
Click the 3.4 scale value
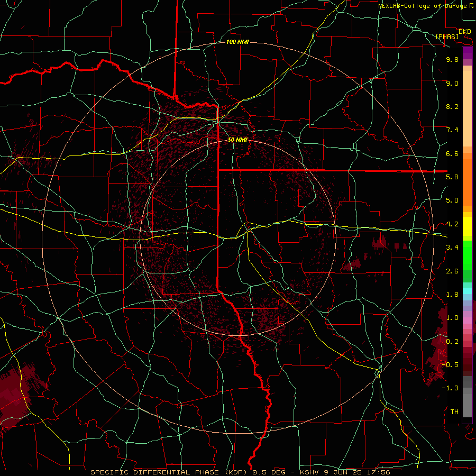point(452,247)
